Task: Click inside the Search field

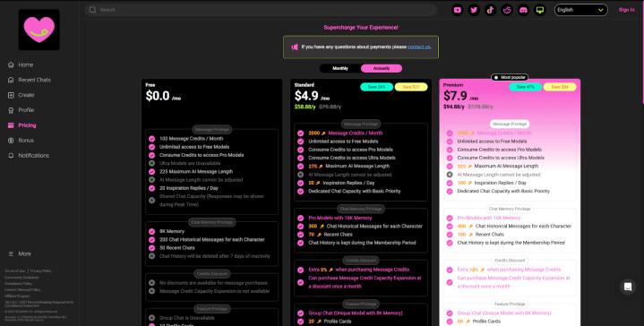Action: click(x=261, y=10)
